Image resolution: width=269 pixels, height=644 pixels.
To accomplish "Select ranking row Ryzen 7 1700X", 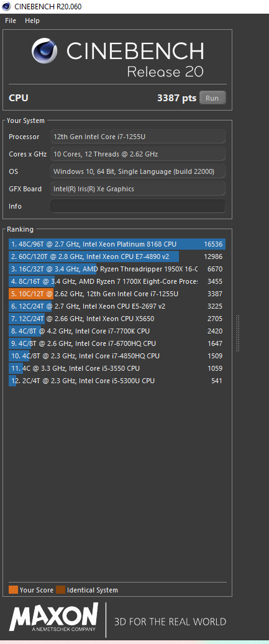I will (x=117, y=281).
